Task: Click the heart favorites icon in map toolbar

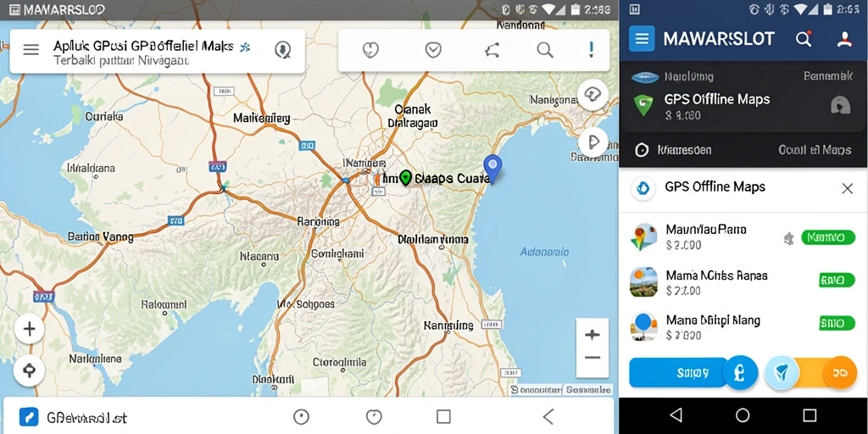Action: (370, 50)
